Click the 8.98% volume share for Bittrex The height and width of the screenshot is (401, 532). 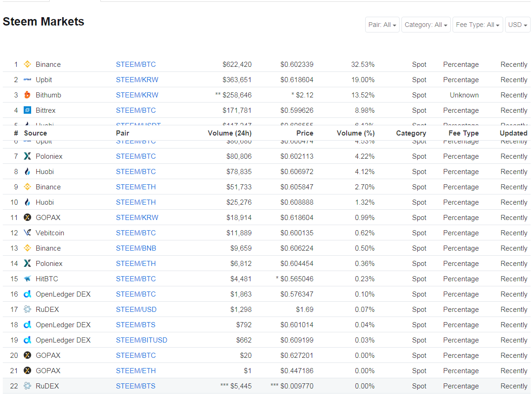[x=365, y=110]
